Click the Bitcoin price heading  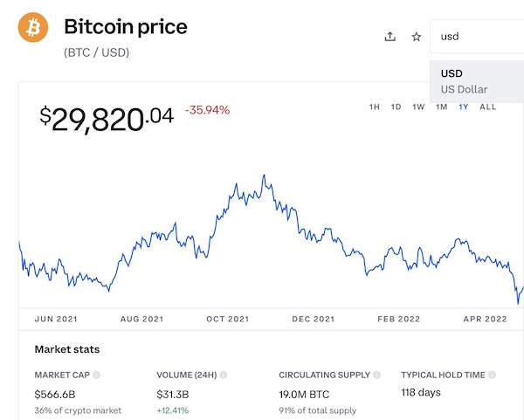(x=126, y=27)
